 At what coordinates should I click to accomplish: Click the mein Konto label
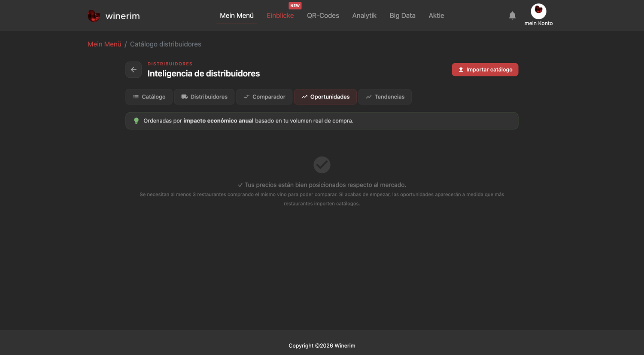538,23
